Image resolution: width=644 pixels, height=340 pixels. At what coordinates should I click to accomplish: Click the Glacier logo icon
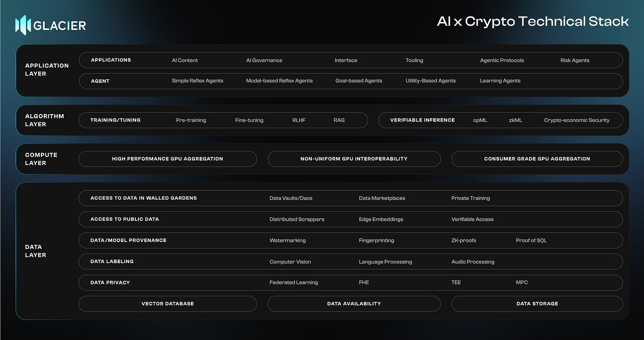pos(23,25)
